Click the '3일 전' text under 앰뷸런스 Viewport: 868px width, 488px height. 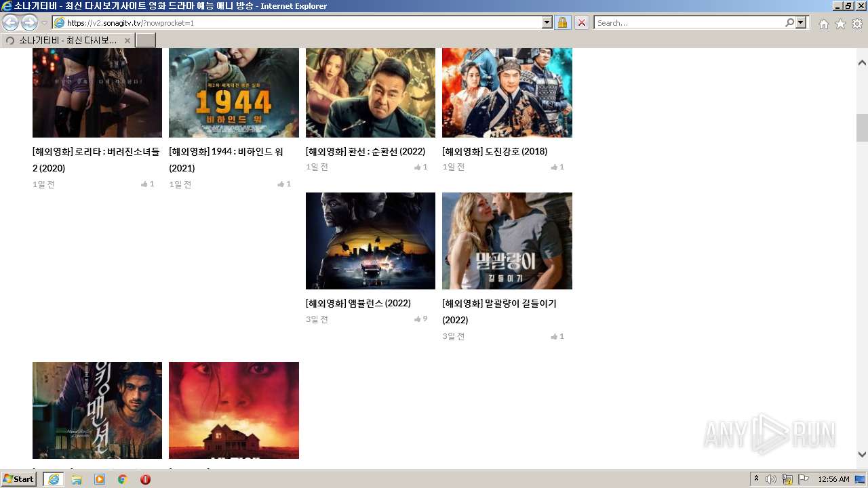coord(317,319)
